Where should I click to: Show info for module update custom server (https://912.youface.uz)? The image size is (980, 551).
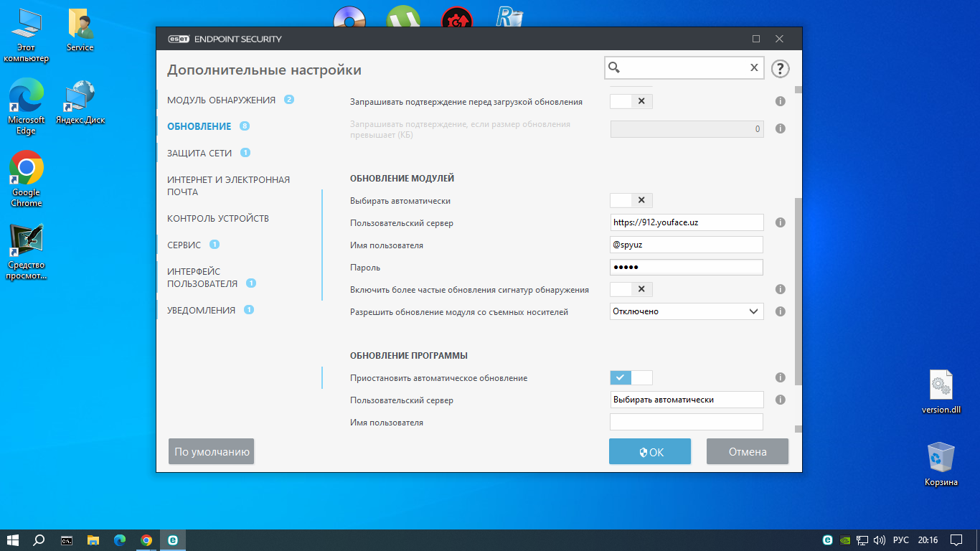[x=781, y=222]
